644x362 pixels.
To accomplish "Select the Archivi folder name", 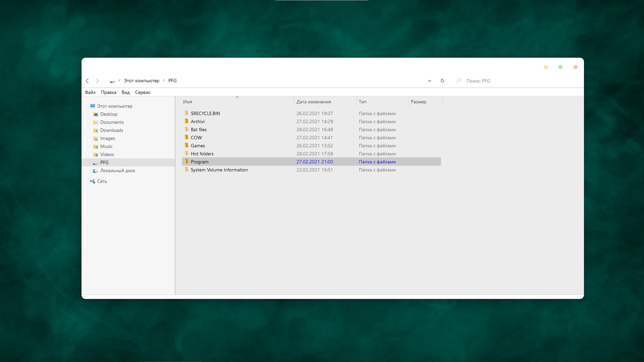I will pos(198,121).
